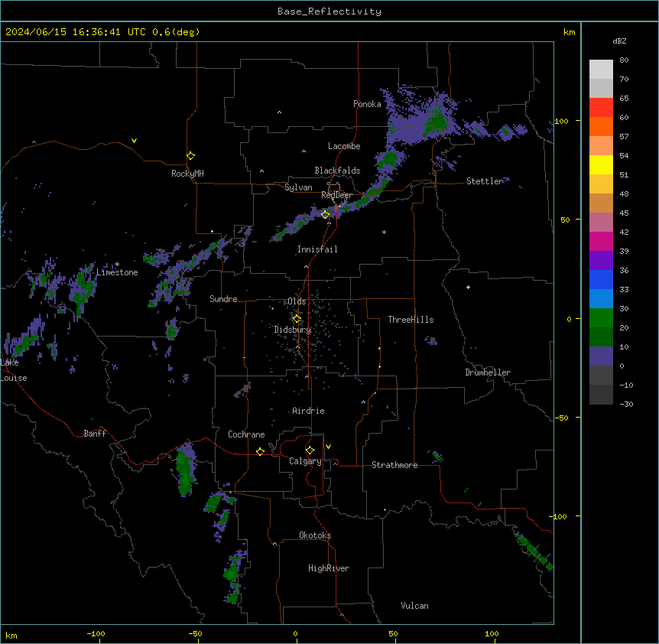Viewport: 659px width, 644px height.
Task: Pick the orange 57-60 dBZ legend swatch
Action: [x=601, y=126]
